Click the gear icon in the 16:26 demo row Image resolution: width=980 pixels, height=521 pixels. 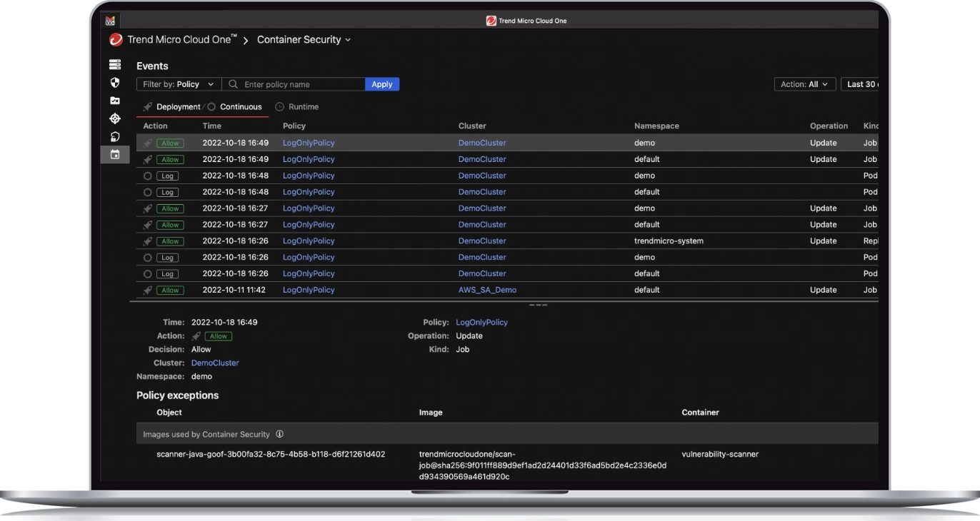point(148,258)
